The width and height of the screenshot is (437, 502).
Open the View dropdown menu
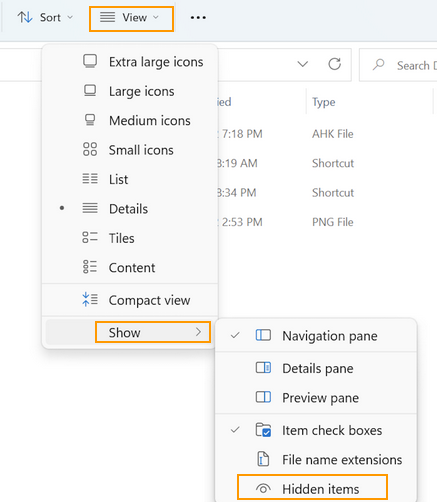pyautogui.click(x=131, y=18)
